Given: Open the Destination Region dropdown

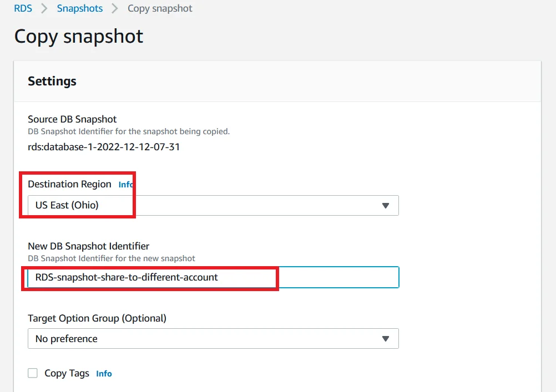Looking at the screenshot, I should (213, 205).
